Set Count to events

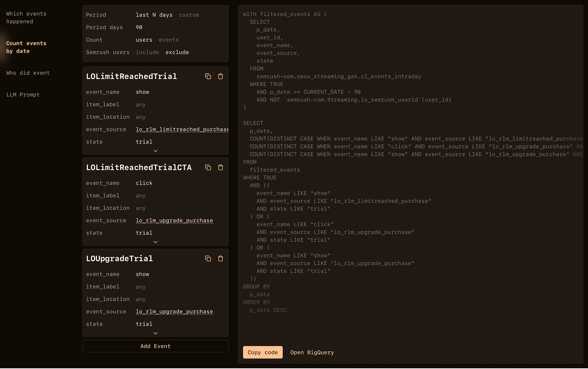click(169, 40)
